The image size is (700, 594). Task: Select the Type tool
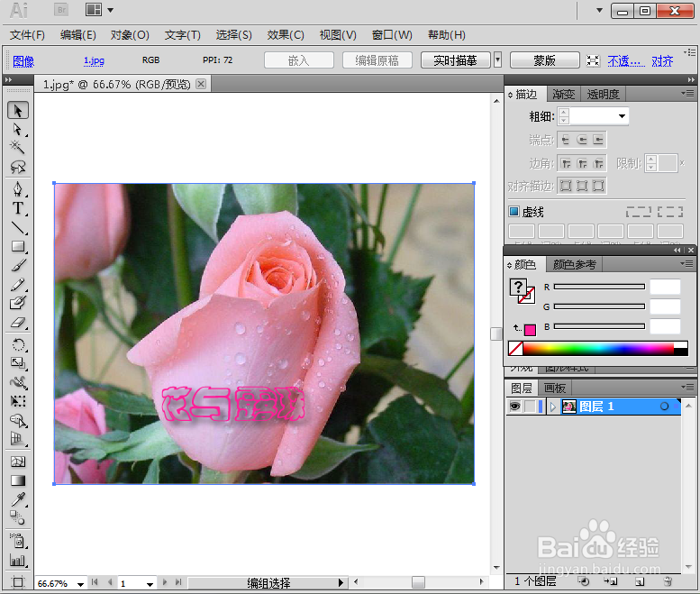(18, 208)
